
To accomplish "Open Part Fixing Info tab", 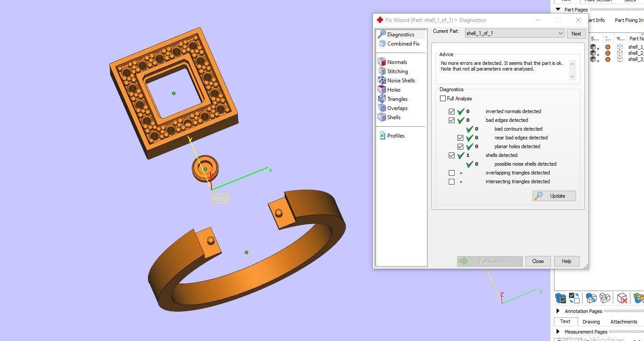I will point(630,20).
